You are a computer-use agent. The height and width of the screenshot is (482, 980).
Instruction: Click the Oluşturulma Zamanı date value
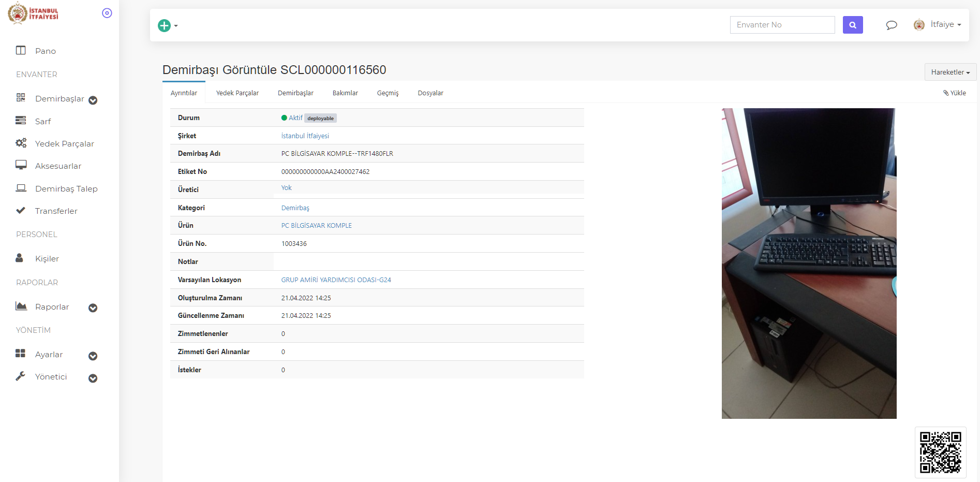point(306,298)
